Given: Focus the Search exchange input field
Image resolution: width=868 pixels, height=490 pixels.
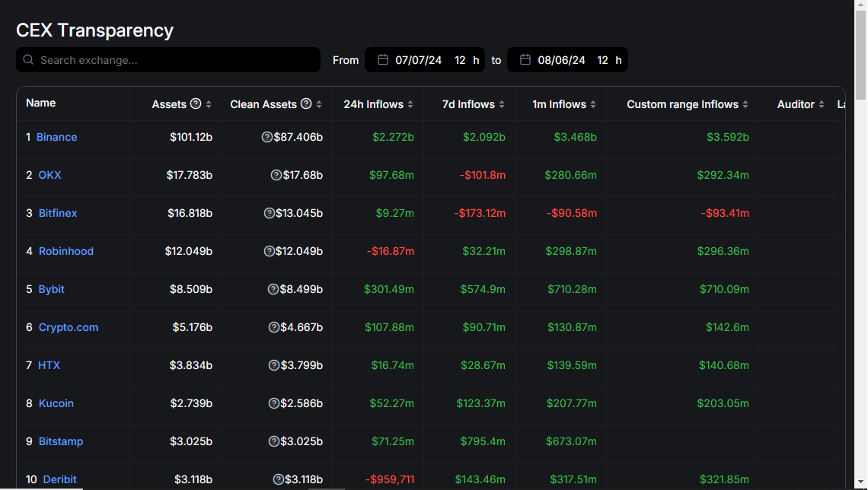Looking at the screenshot, I should pyautogui.click(x=175, y=60).
